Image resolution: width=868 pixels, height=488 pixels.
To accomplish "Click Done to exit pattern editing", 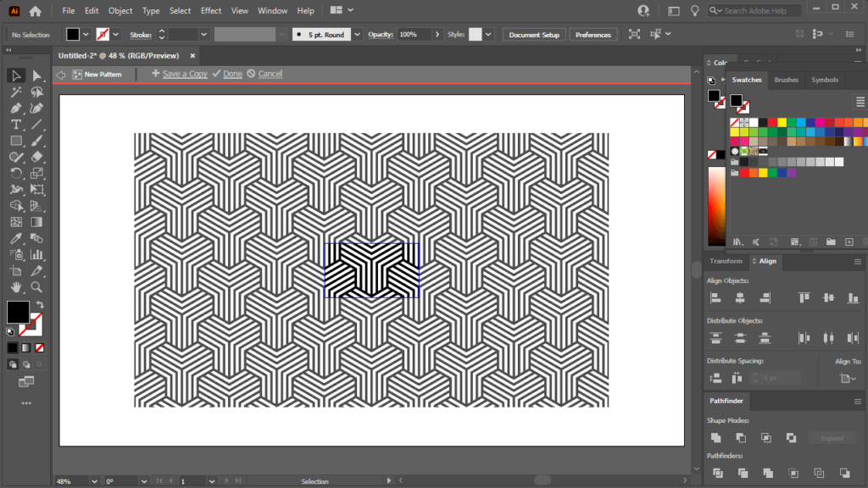I will tap(231, 74).
